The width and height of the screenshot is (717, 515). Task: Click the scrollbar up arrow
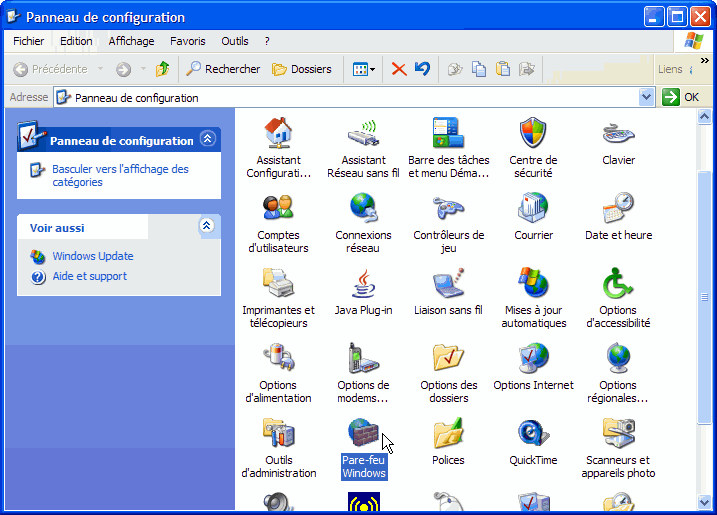coord(704,116)
